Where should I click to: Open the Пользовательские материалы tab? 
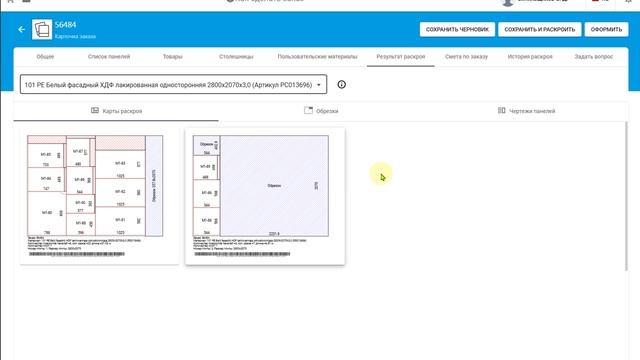[318, 57]
